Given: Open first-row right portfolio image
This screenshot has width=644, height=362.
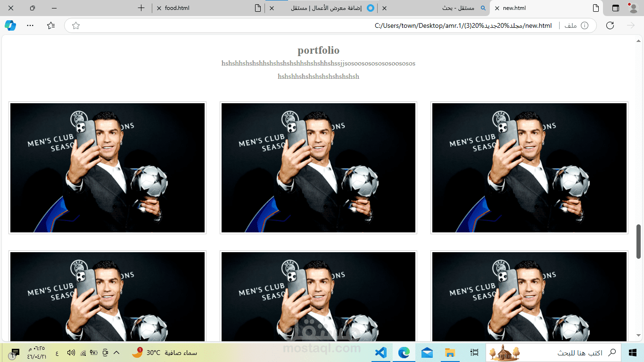Looking at the screenshot, I should pos(529,168).
